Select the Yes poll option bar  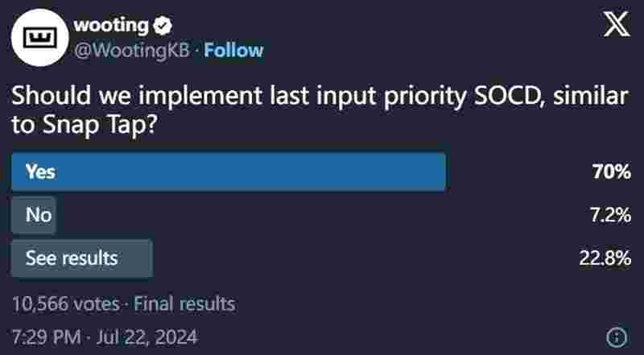(229, 171)
